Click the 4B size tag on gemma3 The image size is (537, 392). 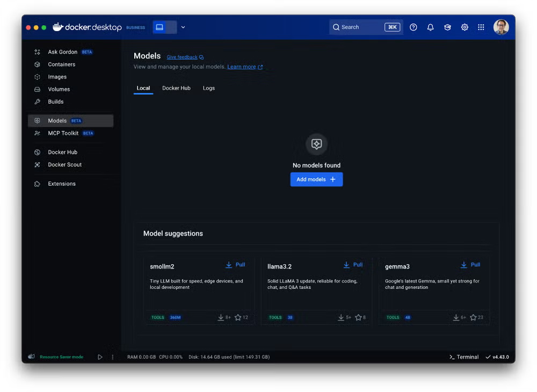[408, 317]
